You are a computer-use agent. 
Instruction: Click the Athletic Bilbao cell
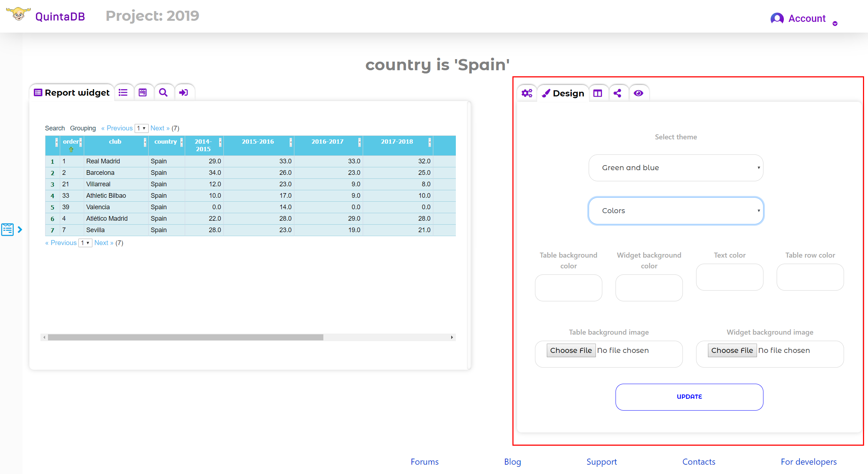(116, 196)
